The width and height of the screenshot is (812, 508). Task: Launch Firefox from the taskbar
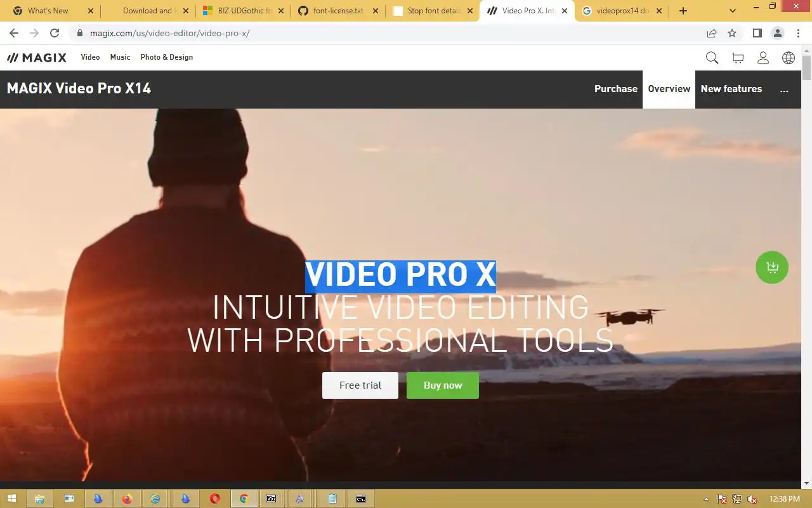[x=127, y=498]
